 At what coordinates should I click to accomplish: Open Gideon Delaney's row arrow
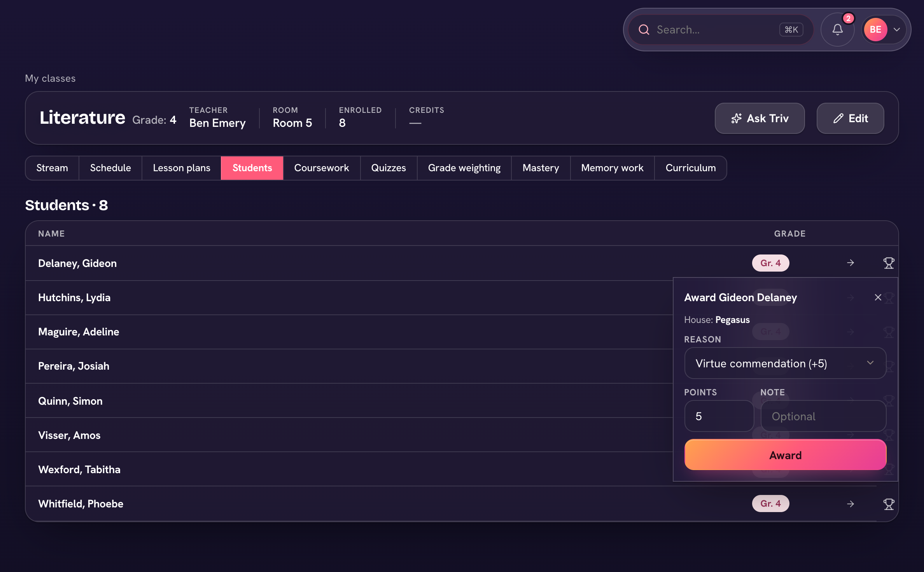pos(850,263)
